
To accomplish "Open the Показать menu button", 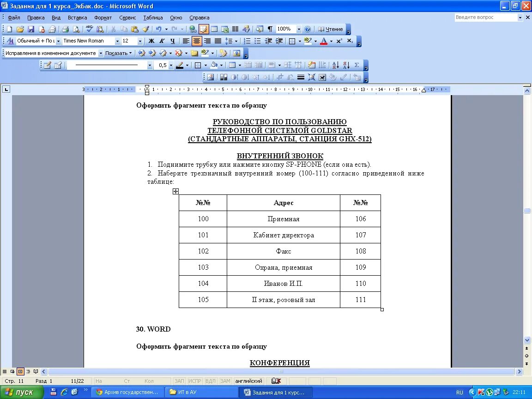I will pyautogui.click(x=118, y=53).
